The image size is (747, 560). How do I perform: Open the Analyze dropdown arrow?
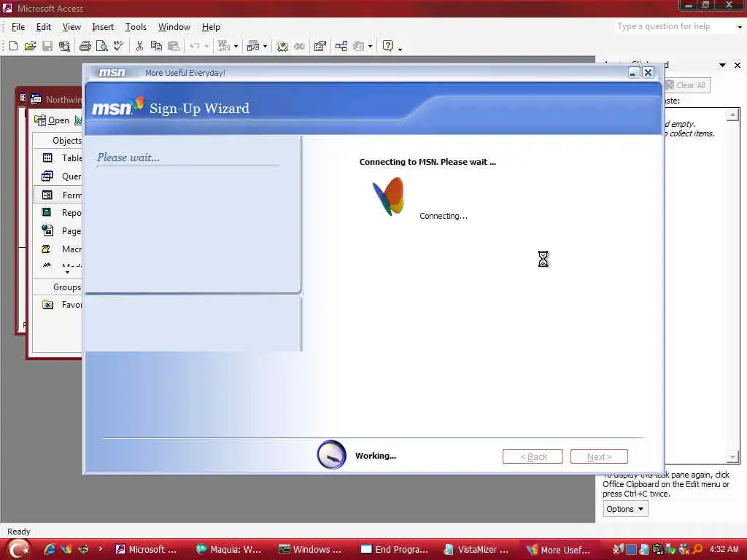pos(266,46)
